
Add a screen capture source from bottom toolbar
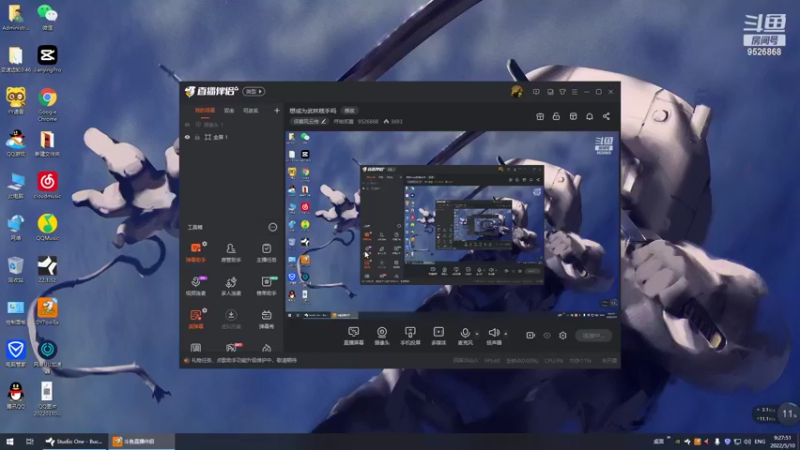tap(354, 336)
